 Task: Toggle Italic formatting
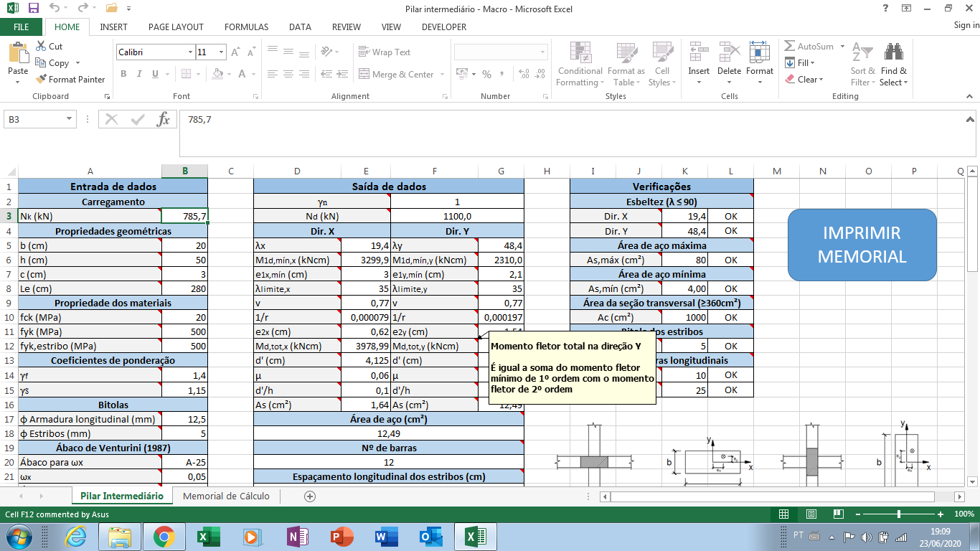coord(138,74)
